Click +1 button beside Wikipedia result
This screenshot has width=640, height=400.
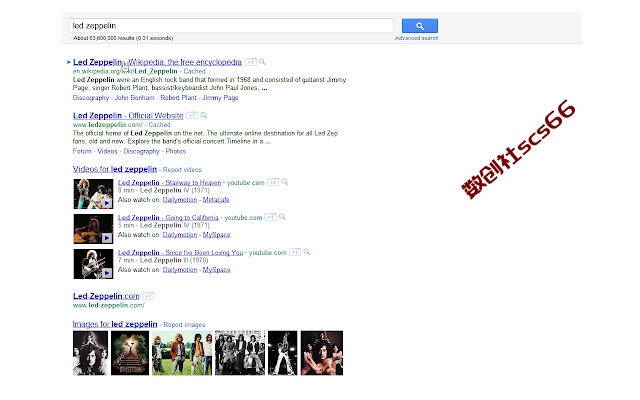[250, 62]
